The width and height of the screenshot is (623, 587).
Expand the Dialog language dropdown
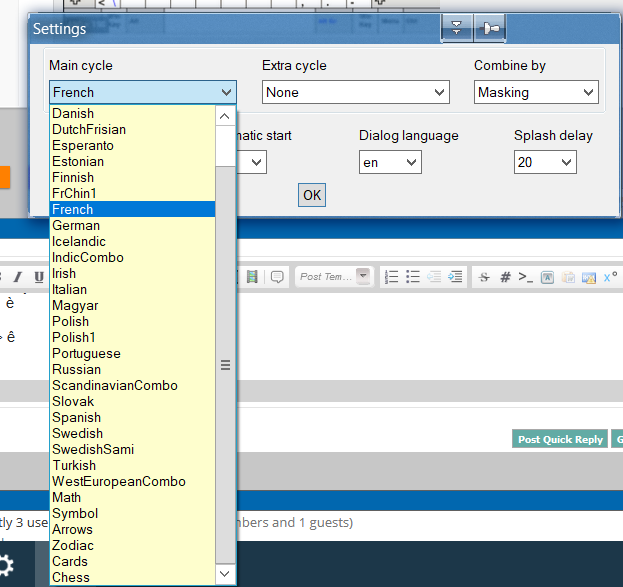pyautogui.click(x=390, y=162)
